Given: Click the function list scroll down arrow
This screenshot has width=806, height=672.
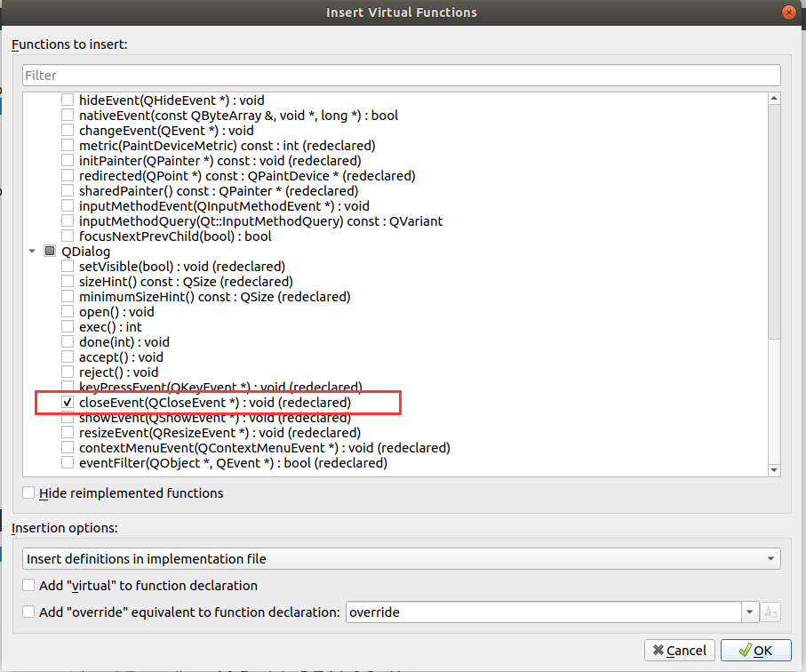Looking at the screenshot, I should [774, 470].
